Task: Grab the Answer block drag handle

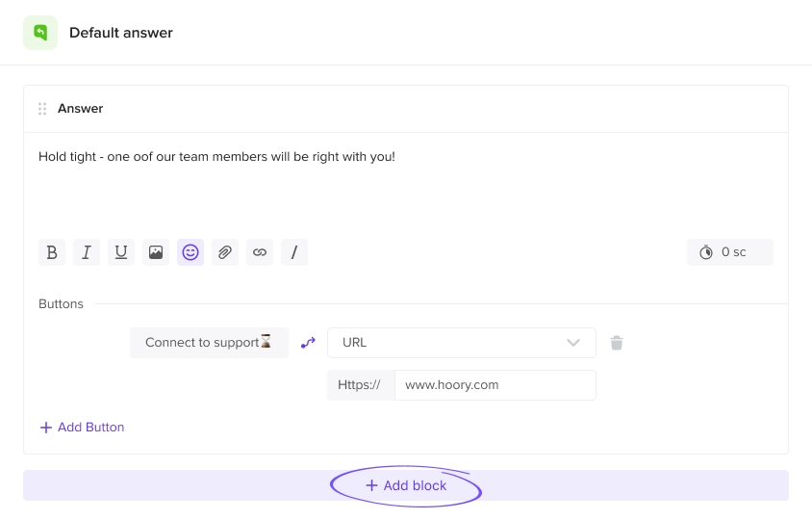Action: (42, 109)
